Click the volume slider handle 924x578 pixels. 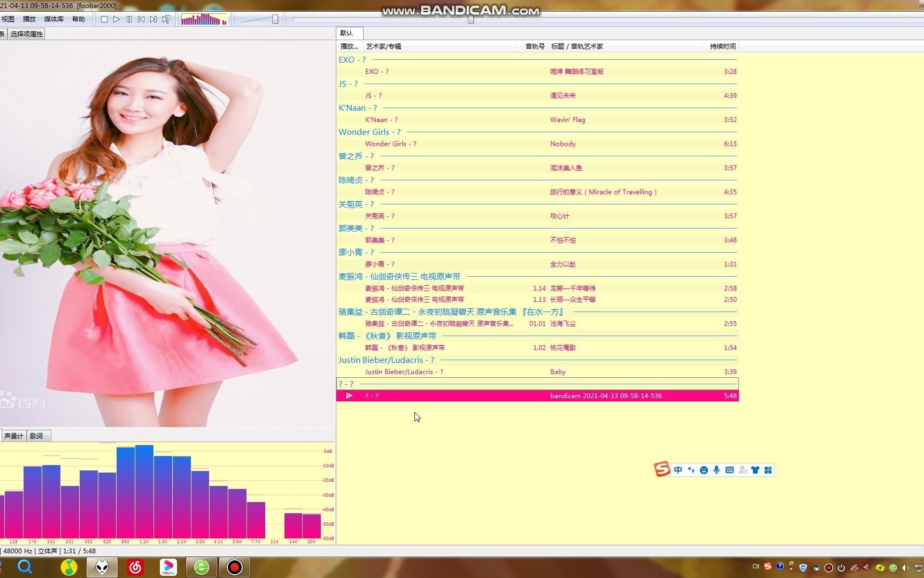click(275, 19)
